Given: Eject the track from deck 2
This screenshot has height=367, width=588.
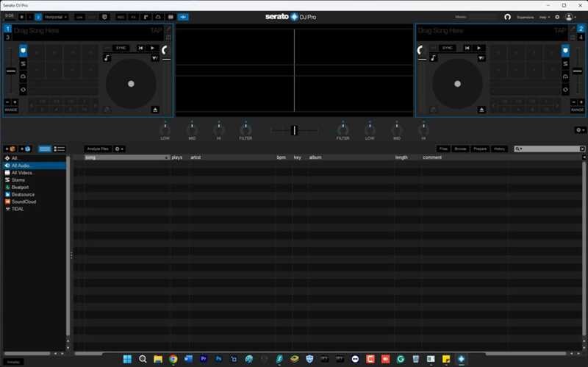Looking at the screenshot, I should [481, 110].
